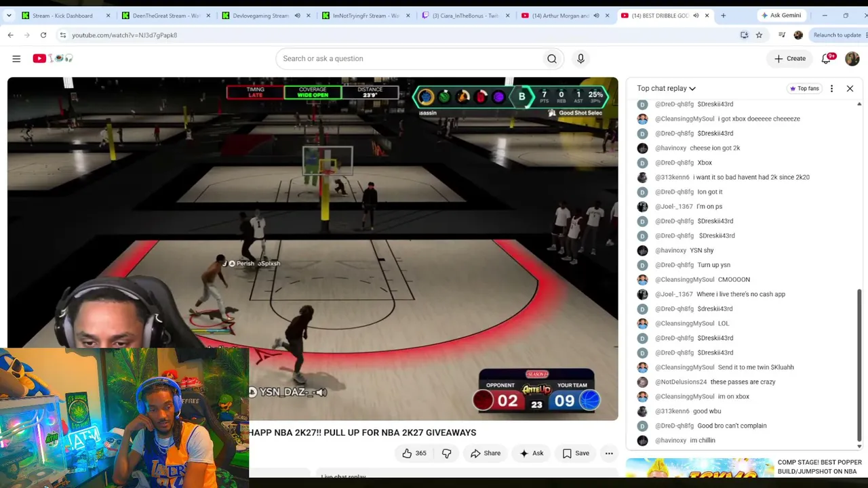The height and width of the screenshot is (488, 868).
Task: Click the video title text about NBA 2K27 giveaways
Action: tap(363, 432)
